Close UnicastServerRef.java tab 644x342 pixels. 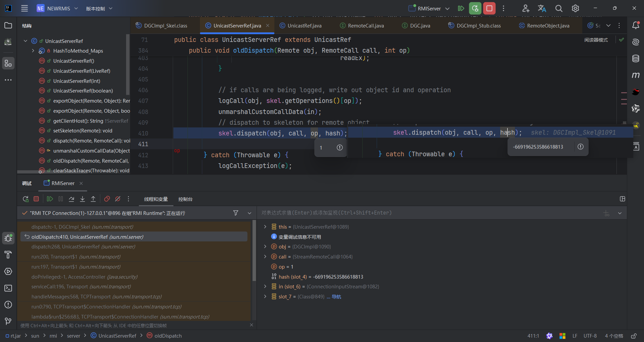click(268, 25)
